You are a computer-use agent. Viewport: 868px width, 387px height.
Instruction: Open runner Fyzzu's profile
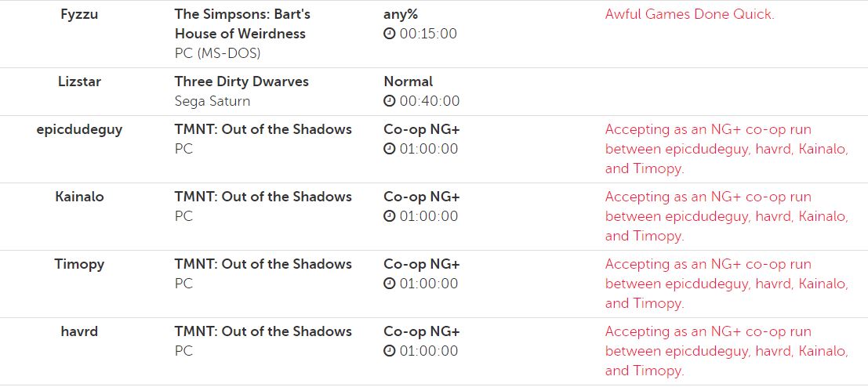[79, 14]
